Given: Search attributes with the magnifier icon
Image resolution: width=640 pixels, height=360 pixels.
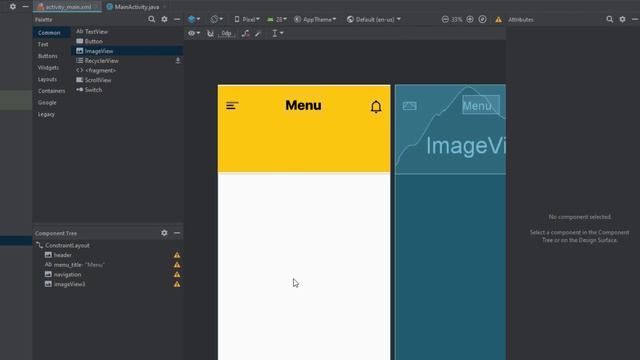Looking at the screenshot, I should tap(609, 19).
